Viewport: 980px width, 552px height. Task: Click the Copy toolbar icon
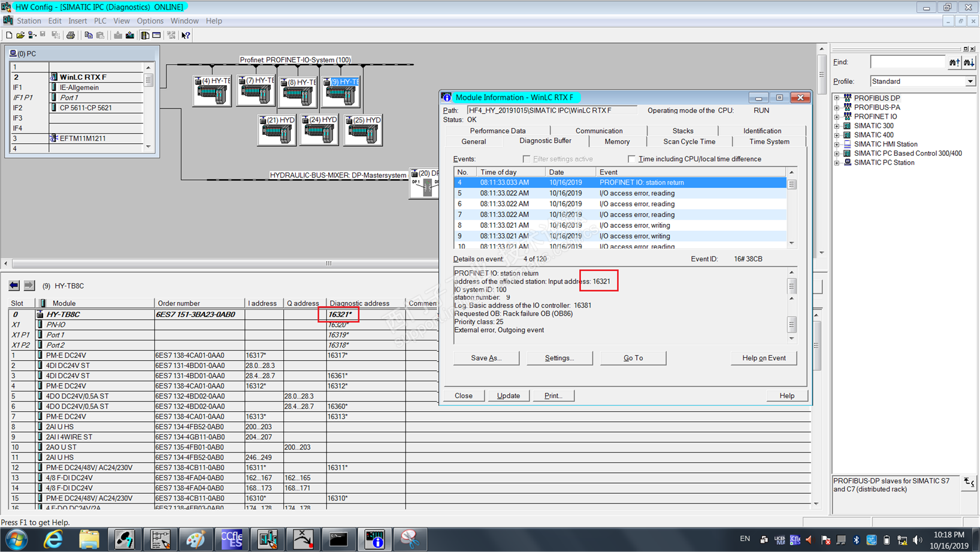[x=89, y=35]
